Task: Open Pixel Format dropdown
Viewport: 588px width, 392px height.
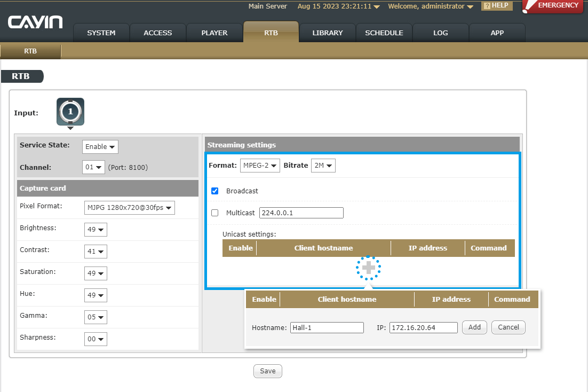Action: tap(129, 208)
